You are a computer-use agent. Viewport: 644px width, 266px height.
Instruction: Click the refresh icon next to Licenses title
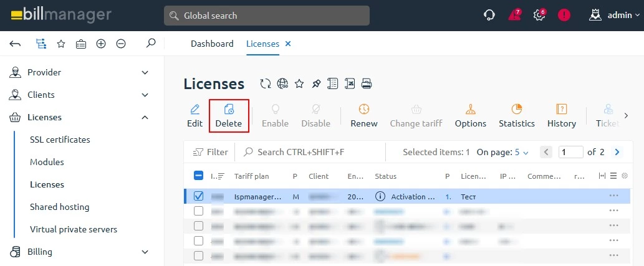pyautogui.click(x=266, y=83)
